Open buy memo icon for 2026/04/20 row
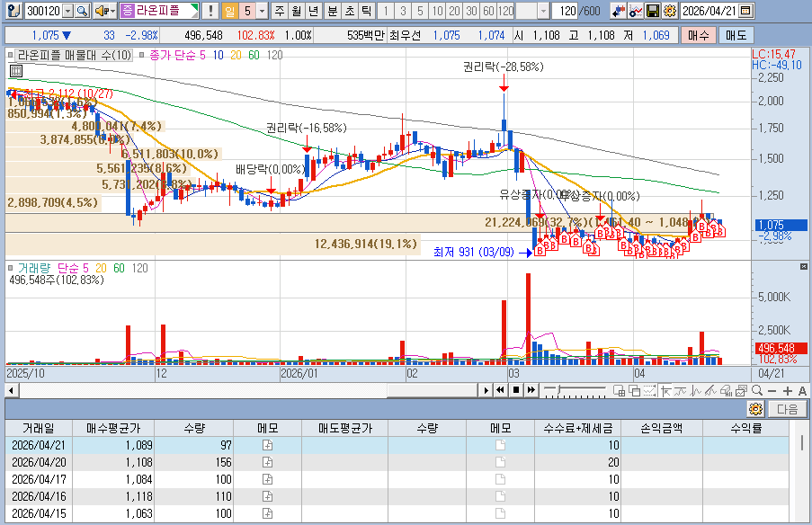Image resolution: width=812 pixels, height=525 pixels. [x=267, y=462]
